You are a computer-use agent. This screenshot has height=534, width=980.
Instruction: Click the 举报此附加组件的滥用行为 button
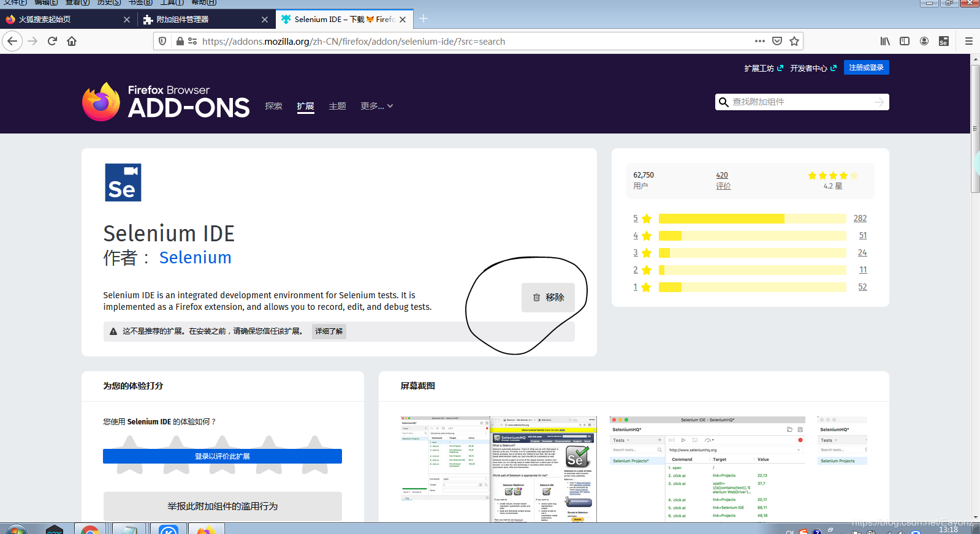click(x=222, y=506)
